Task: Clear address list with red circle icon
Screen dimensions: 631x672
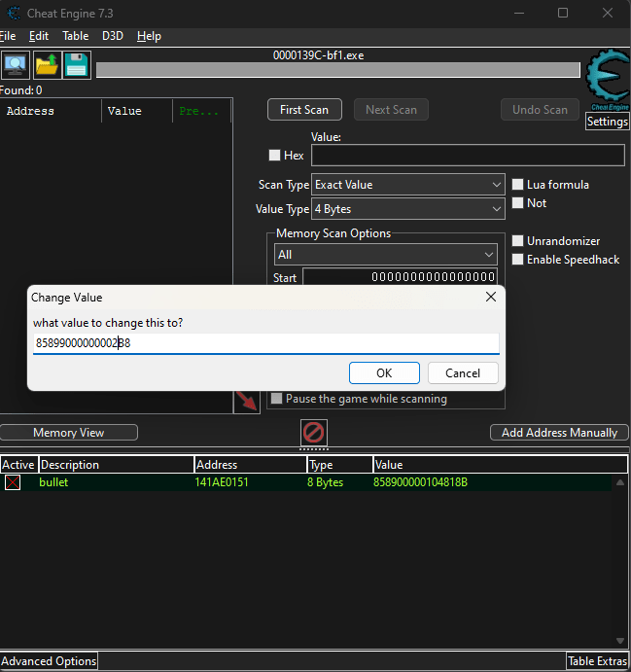Action: click(314, 433)
